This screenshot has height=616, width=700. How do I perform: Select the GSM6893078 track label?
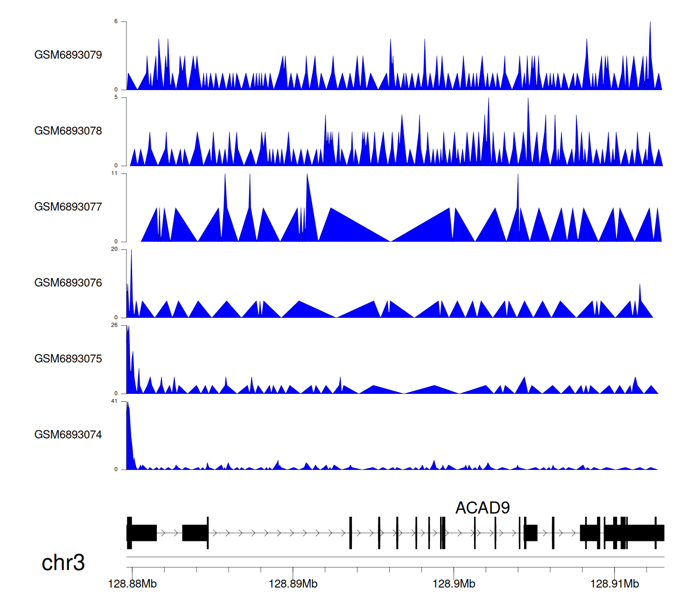click(68, 131)
